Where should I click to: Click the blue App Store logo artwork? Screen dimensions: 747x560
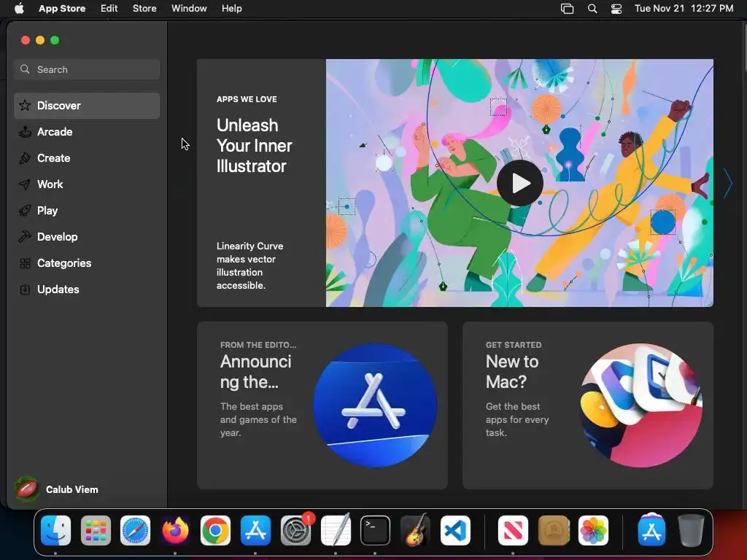(x=375, y=405)
